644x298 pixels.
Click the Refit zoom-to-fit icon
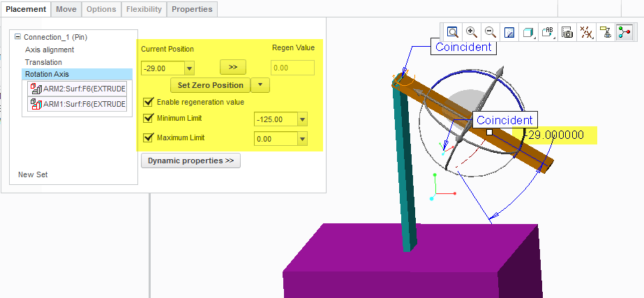point(453,32)
